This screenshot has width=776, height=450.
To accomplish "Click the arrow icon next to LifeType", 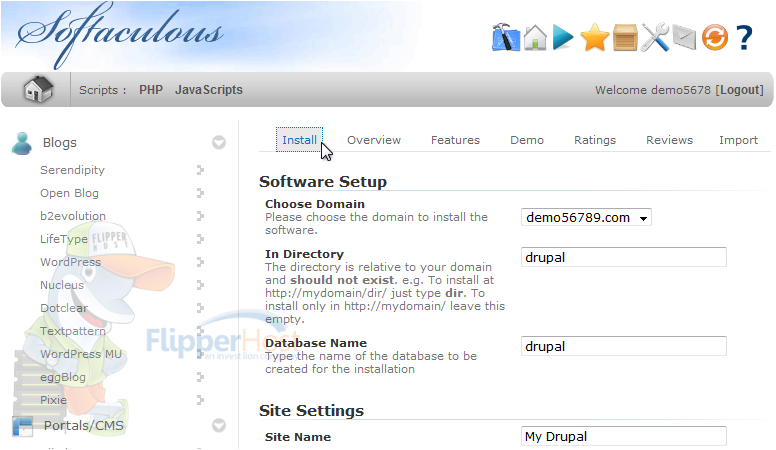I will pos(200,239).
